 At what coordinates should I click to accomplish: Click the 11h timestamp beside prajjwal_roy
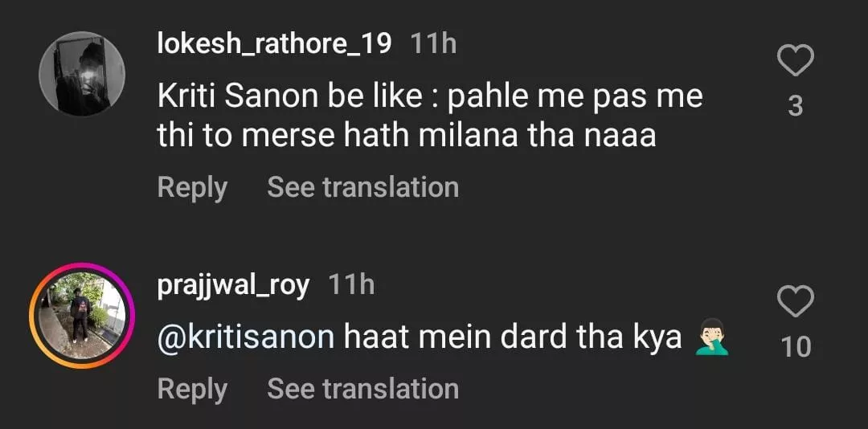pyautogui.click(x=351, y=284)
